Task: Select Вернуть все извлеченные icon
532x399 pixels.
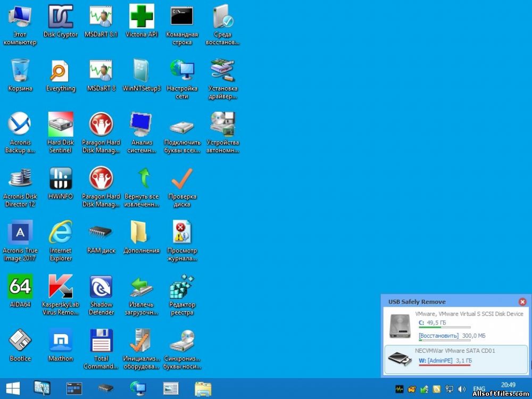Action: coord(142,187)
